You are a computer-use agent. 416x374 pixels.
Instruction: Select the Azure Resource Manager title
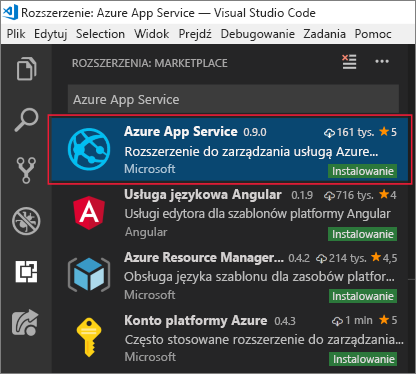coord(204,258)
